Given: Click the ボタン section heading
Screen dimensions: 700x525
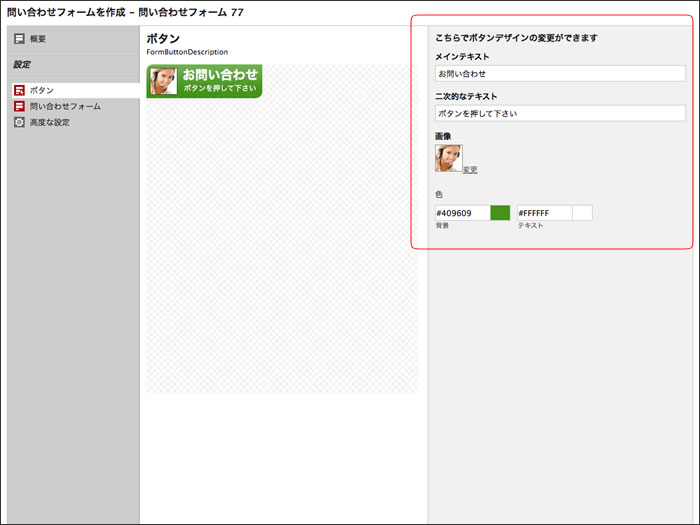Looking at the screenshot, I should click(163, 38).
